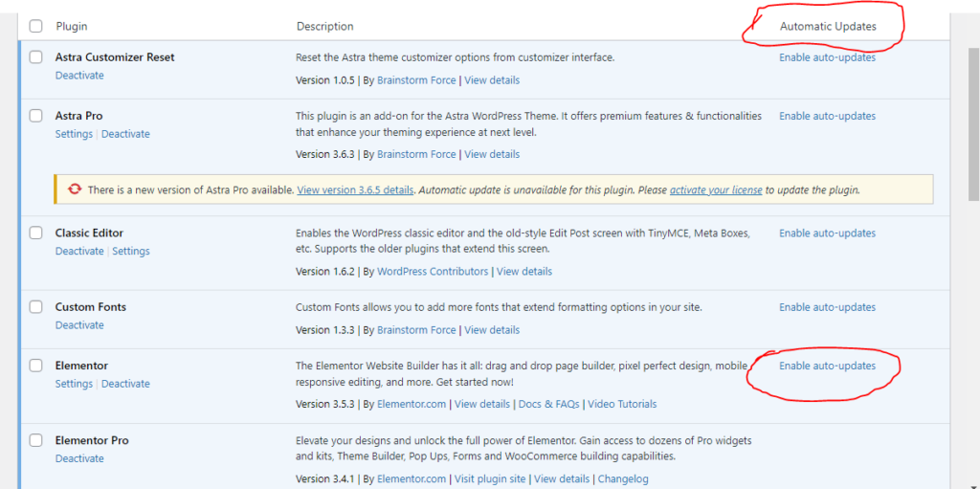
Task: Open View version 3.6.5 details link
Action: [x=355, y=189]
